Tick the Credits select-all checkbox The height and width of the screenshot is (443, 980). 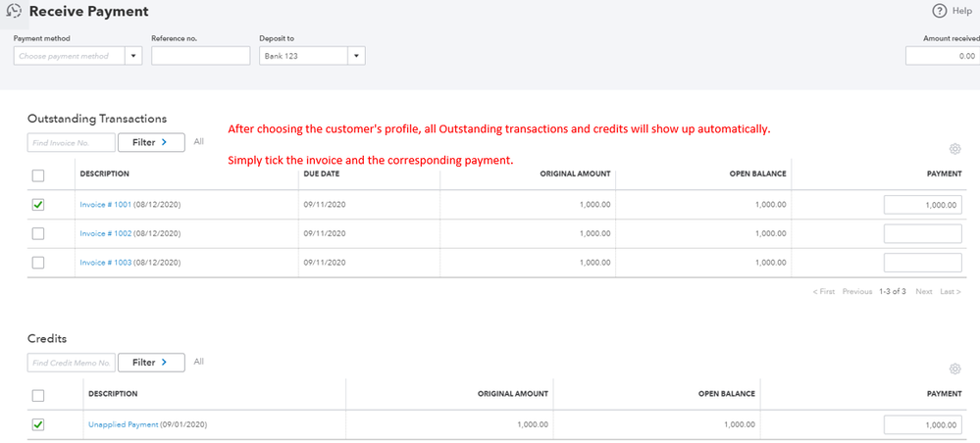click(x=38, y=396)
